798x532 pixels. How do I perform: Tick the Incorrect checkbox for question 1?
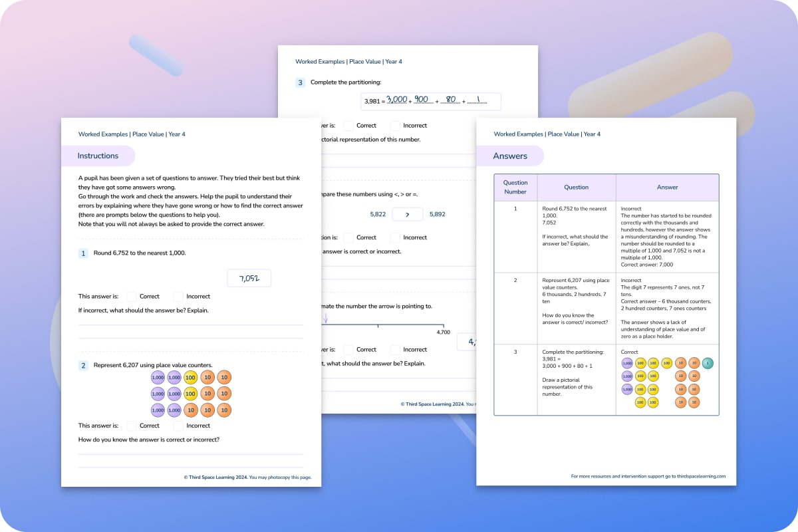[179, 297]
